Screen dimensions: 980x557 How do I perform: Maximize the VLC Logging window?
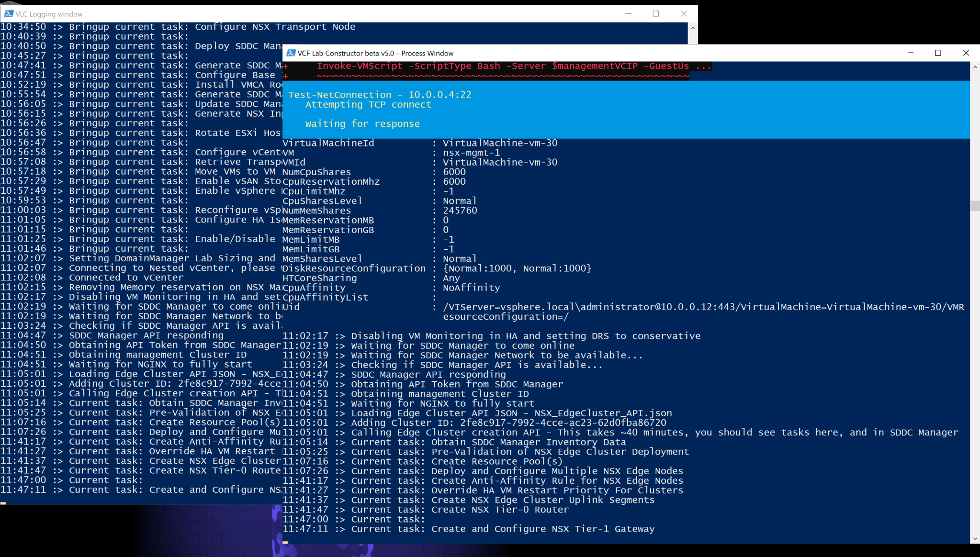coord(656,14)
